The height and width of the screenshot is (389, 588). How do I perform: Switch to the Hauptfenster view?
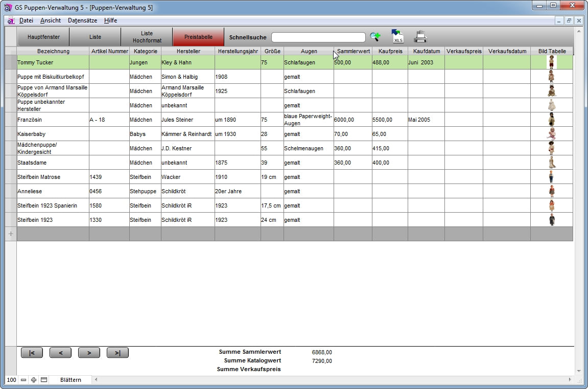43,37
